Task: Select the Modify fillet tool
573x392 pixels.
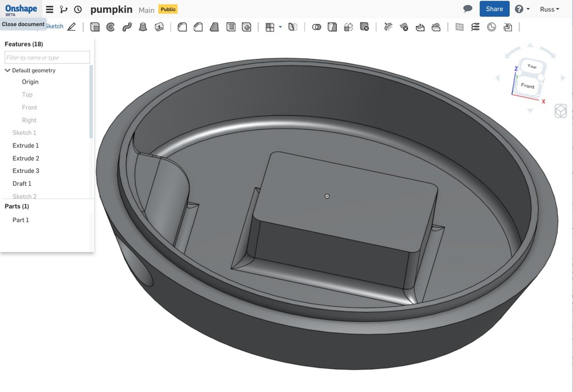Action: click(388, 27)
